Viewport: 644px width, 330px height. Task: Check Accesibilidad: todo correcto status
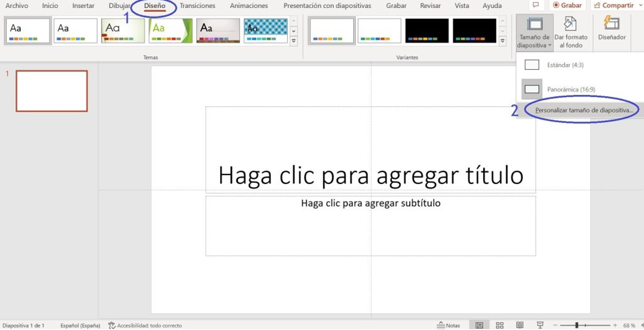click(145, 326)
